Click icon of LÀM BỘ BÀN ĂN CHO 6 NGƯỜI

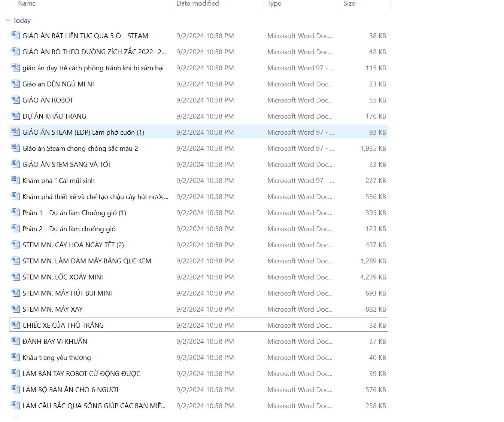16,389
